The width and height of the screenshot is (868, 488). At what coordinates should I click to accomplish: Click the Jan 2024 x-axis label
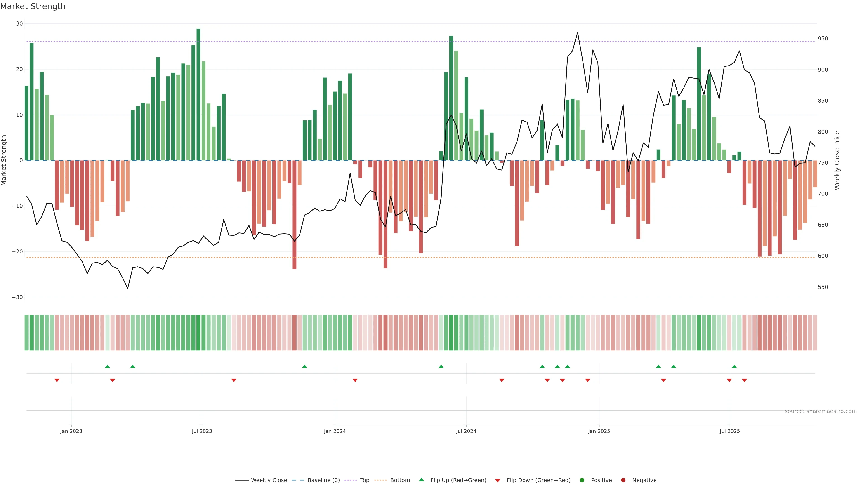click(x=335, y=431)
